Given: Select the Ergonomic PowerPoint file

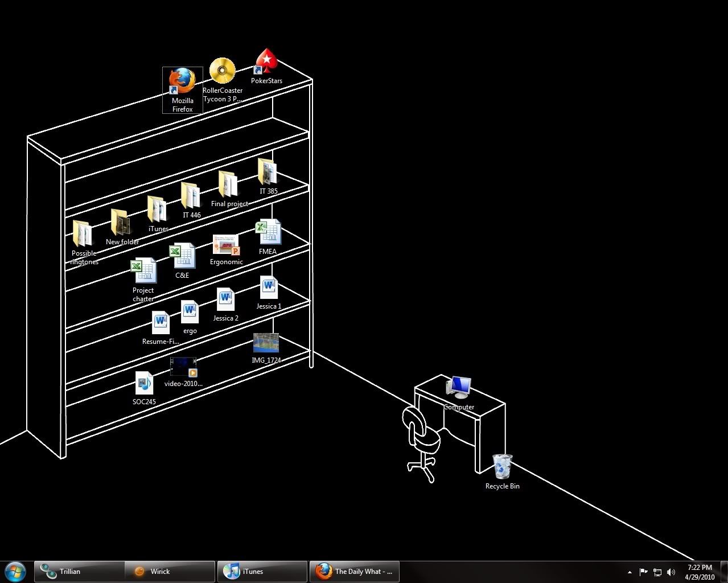Looking at the screenshot, I should (x=226, y=245).
